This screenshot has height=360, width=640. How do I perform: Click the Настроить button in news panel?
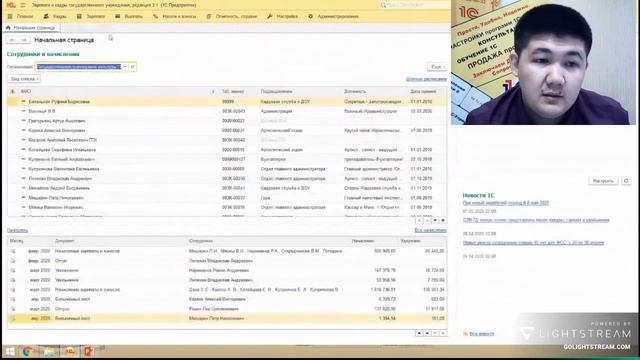pos(603,180)
